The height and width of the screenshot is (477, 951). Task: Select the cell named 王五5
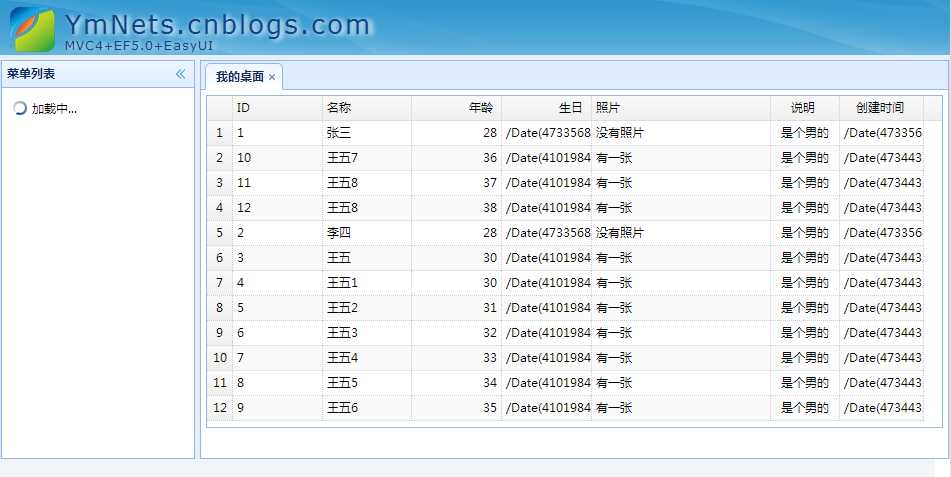[x=366, y=382]
